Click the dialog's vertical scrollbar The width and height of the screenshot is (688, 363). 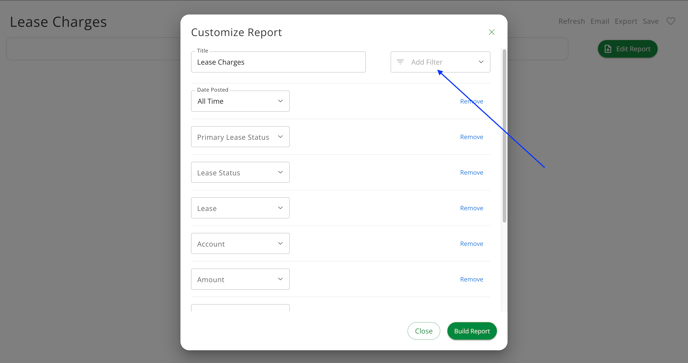pyautogui.click(x=504, y=136)
